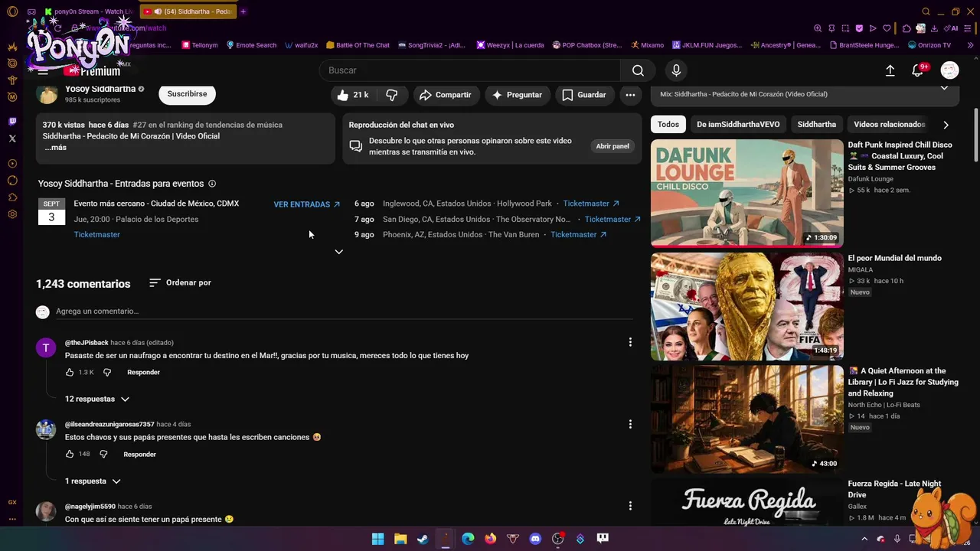This screenshot has height=551, width=980.
Task: Open File Explorer from the taskbar
Action: click(x=400, y=539)
